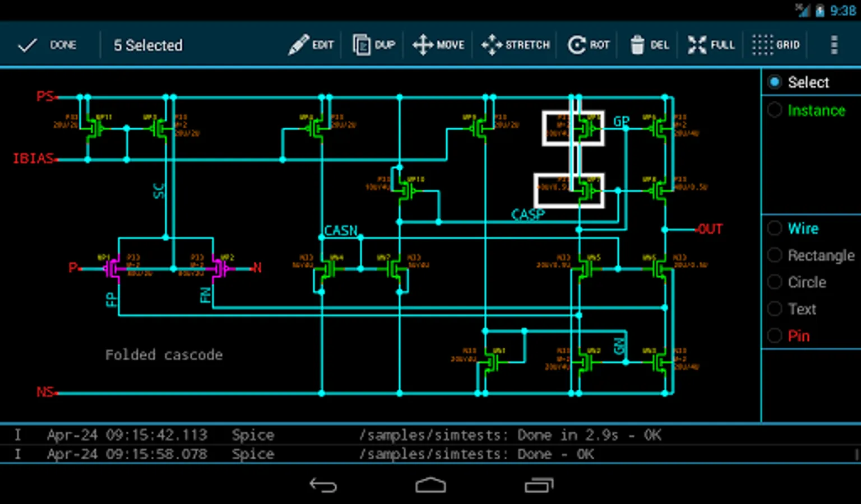Tap the Done checkmark icon

pyautogui.click(x=27, y=45)
